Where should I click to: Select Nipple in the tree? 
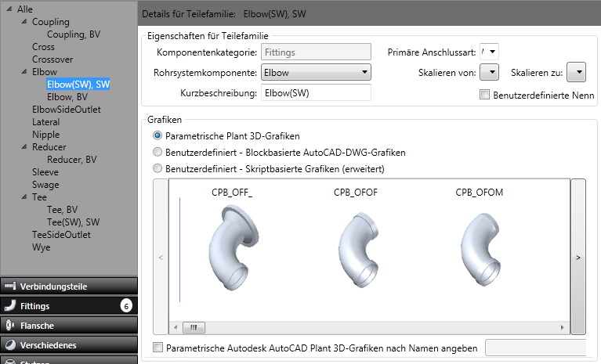(x=45, y=135)
